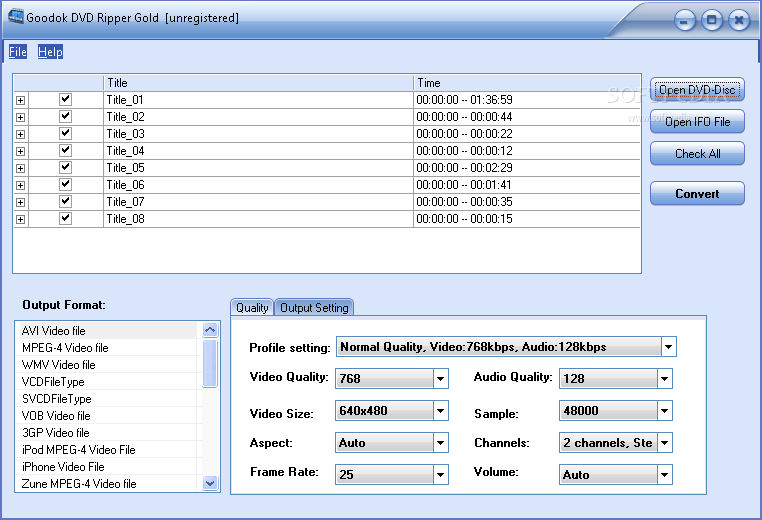Select the Title_05 row name

click(x=125, y=168)
